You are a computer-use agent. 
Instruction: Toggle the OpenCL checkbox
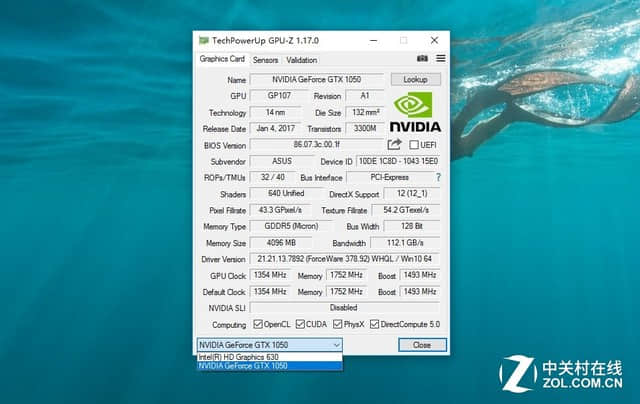[x=258, y=324]
